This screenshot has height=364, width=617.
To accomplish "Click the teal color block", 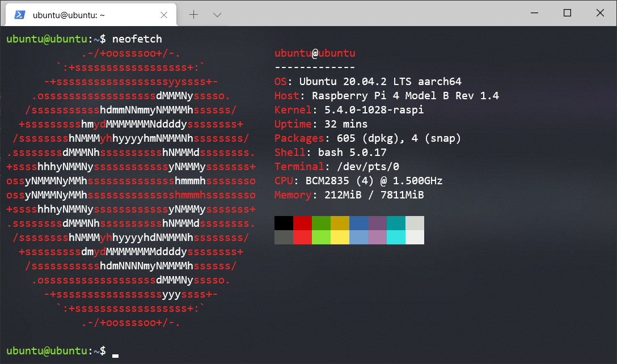I will [396, 223].
